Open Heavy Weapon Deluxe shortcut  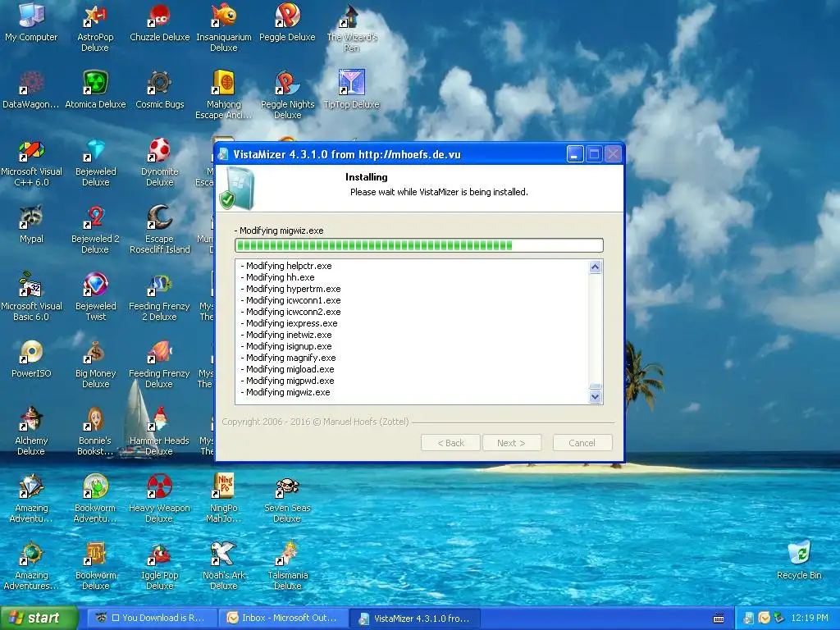coord(160,498)
